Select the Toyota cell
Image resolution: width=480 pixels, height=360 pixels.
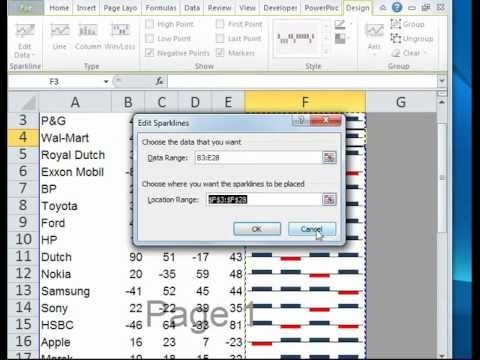[75, 206]
